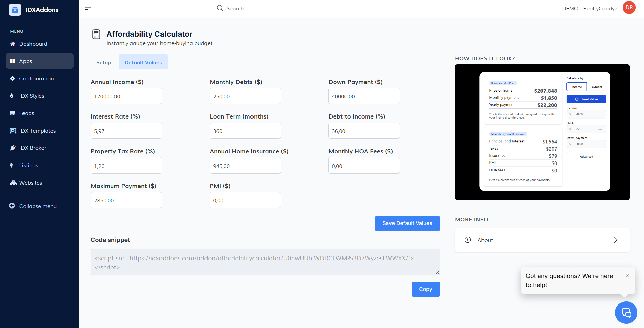Open IDX Styles menu item
Viewport: 644px width, 328px height.
[x=40, y=96]
